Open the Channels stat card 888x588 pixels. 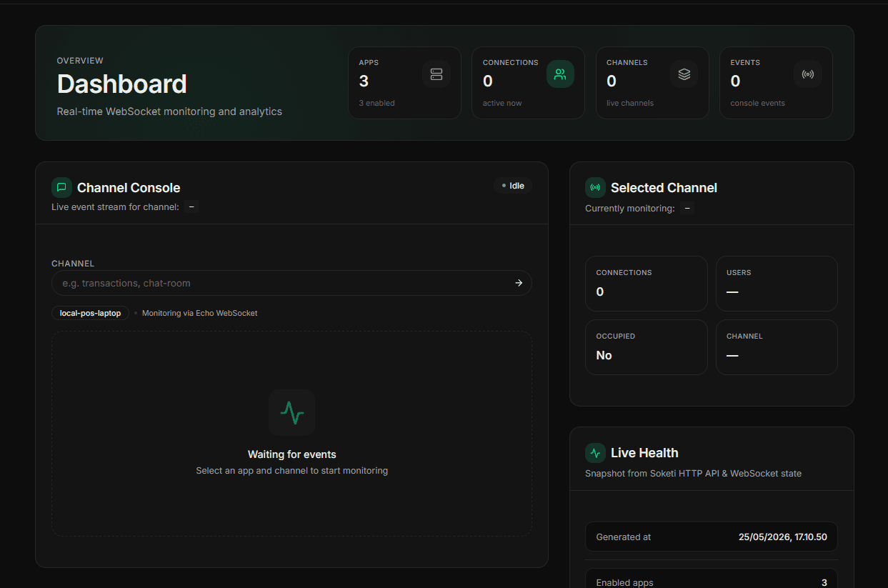pyautogui.click(x=652, y=83)
